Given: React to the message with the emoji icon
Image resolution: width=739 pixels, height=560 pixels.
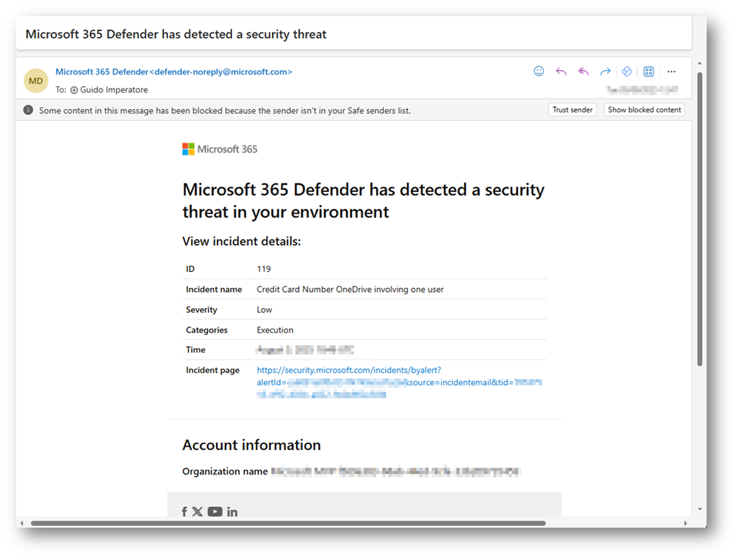Looking at the screenshot, I should coord(539,72).
